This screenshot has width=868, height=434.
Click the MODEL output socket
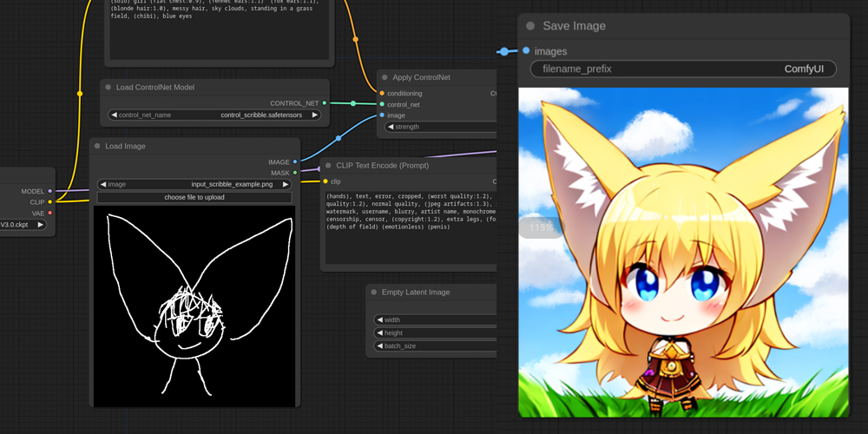coord(49,191)
